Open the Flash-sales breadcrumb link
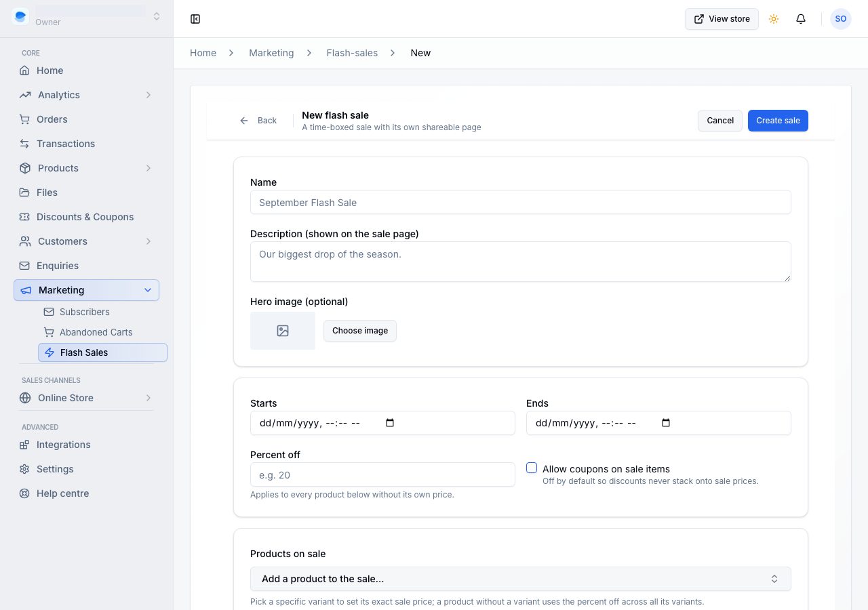The height and width of the screenshot is (610, 868). click(x=352, y=53)
